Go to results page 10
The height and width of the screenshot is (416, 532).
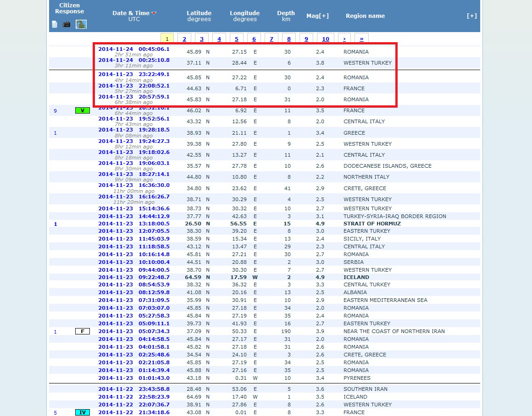(326, 39)
